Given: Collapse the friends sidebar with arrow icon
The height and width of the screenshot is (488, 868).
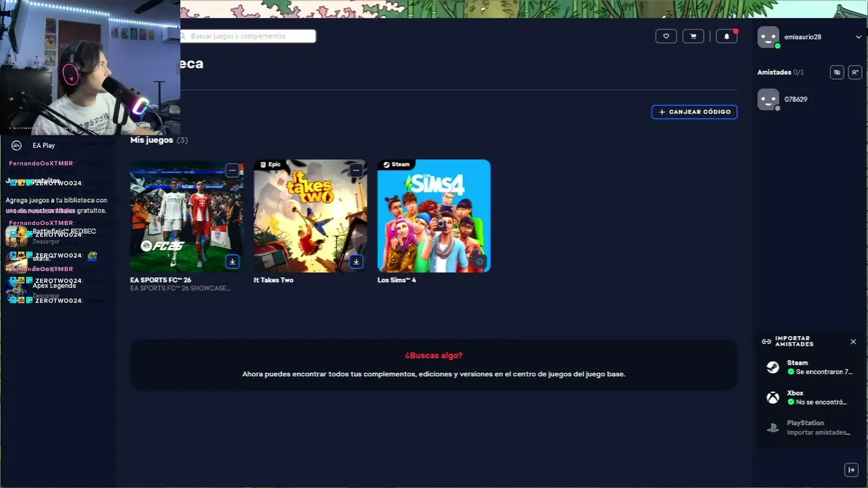Looking at the screenshot, I should [851, 470].
